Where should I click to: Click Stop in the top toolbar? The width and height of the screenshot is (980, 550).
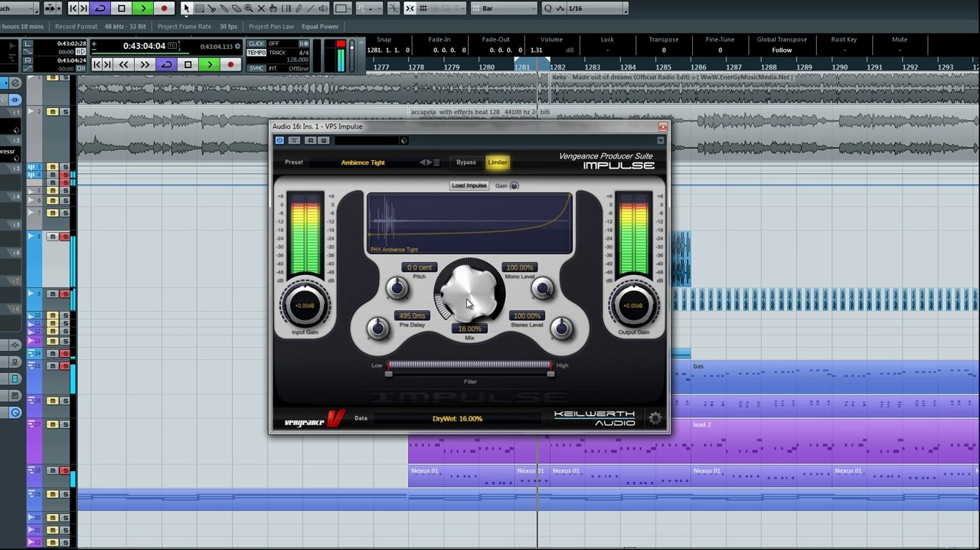pos(122,8)
